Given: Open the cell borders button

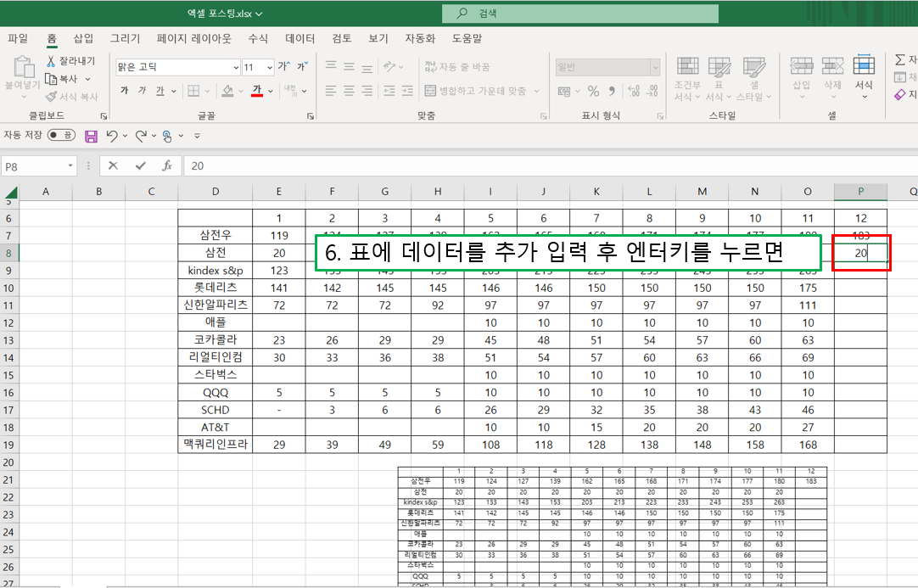Looking at the screenshot, I should 193,91.
